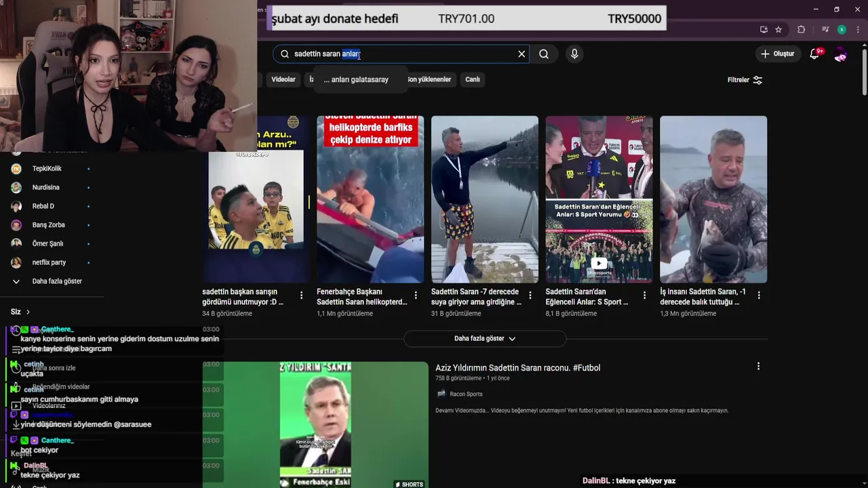868x488 pixels.
Task: Click into the search field text
Action: point(400,54)
